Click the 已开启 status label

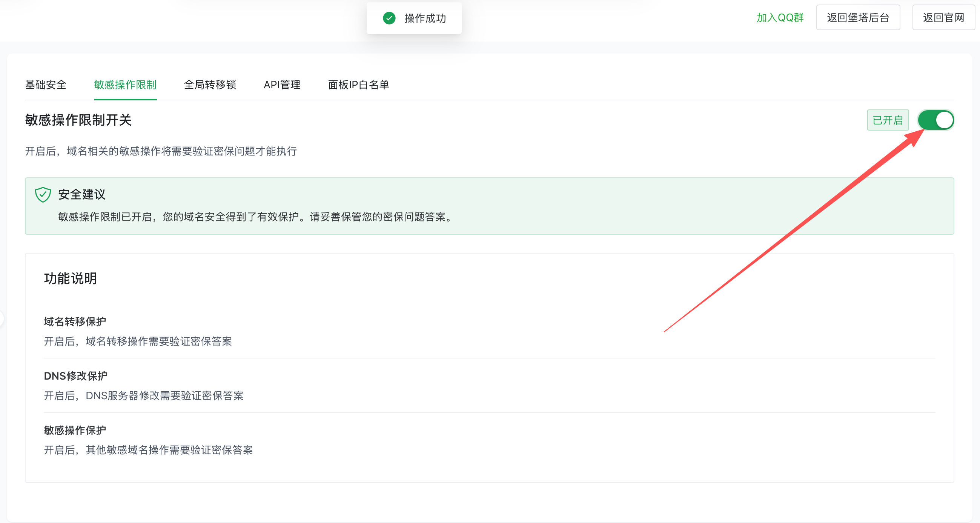[888, 120]
